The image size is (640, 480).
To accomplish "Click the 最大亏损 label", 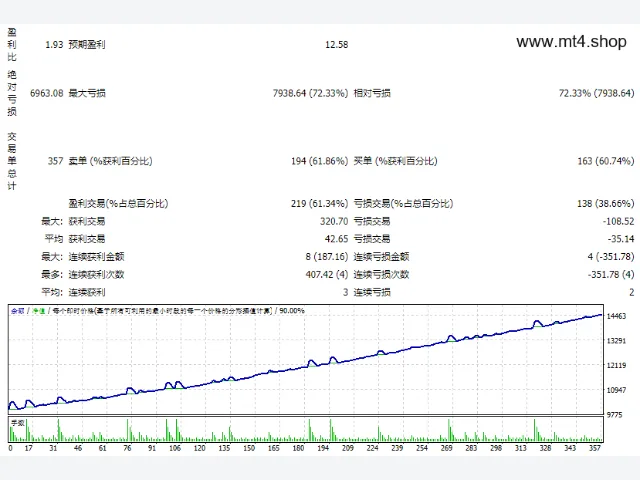I will (x=87, y=93).
